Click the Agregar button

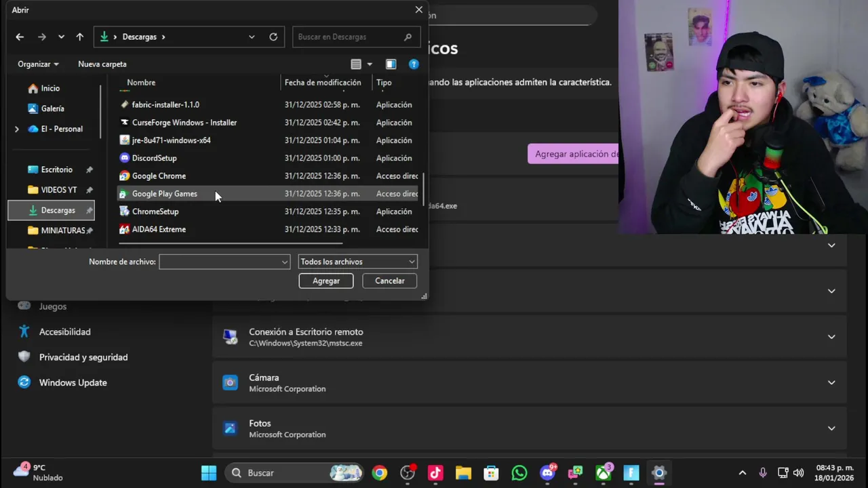[326, 281]
